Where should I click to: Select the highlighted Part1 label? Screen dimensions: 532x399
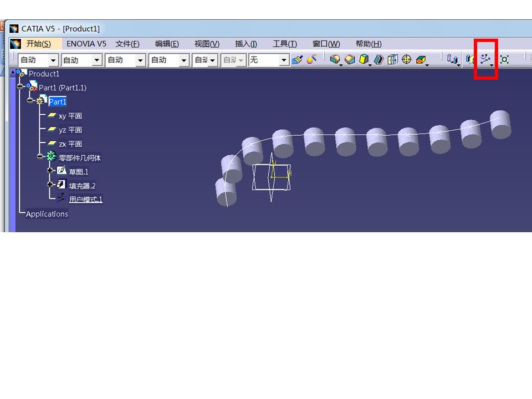58,101
